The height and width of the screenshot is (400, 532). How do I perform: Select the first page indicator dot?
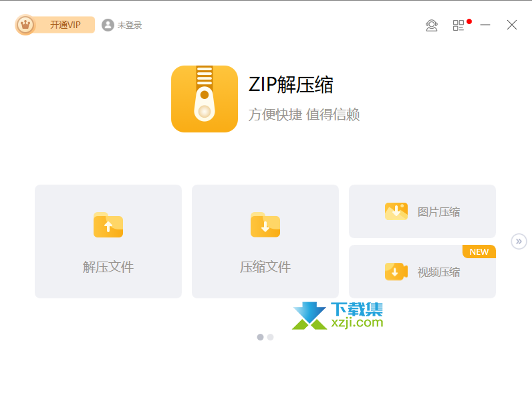[x=260, y=337]
